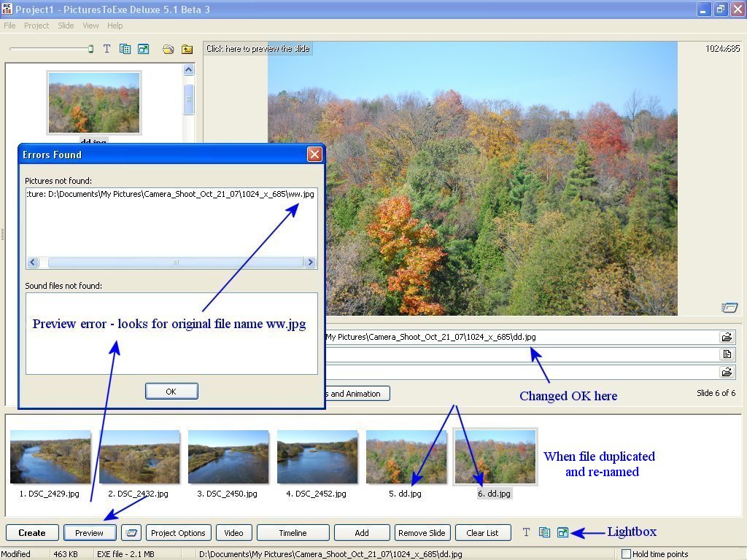Click the small icon button right of Preview
Screen dimensions: 747x560
pyautogui.click(x=131, y=533)
